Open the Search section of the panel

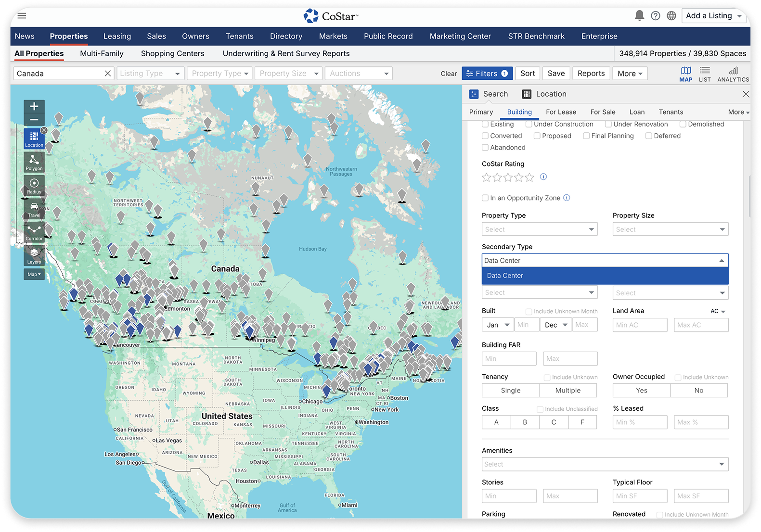coord(489,94)
